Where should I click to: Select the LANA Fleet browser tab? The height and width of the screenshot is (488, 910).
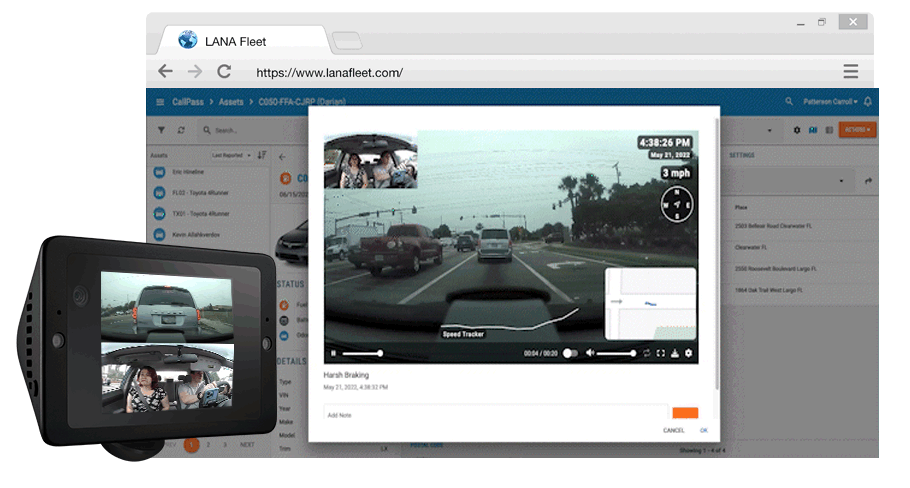pos(244,41)
